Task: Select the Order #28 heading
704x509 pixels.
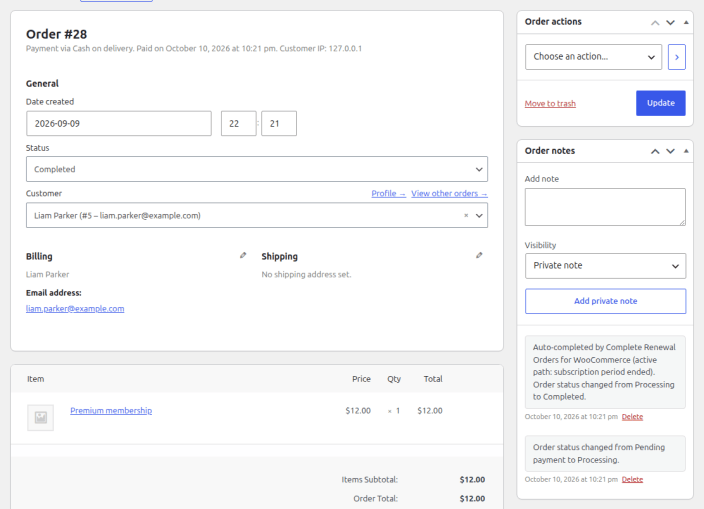Action: click(x=57, y=35)
